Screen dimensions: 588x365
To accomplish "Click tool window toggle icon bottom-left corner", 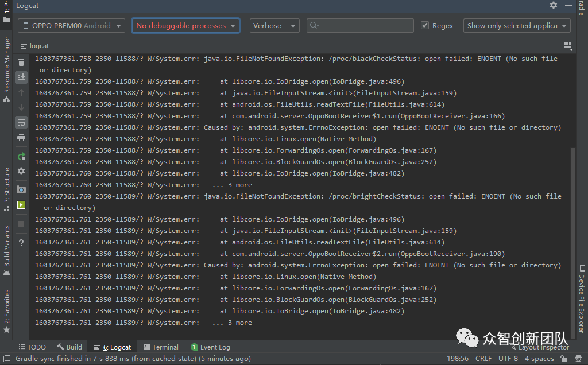I will (x=7, y=359).
